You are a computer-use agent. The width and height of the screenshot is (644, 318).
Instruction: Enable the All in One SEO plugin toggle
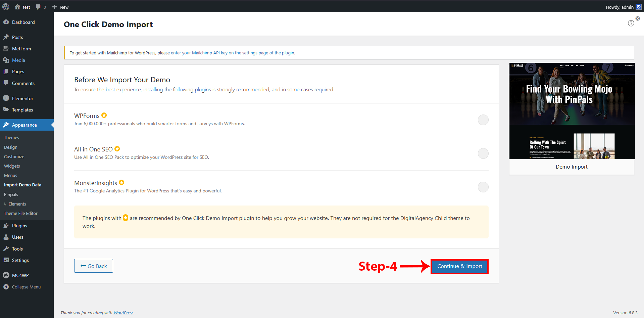point(483,153)
